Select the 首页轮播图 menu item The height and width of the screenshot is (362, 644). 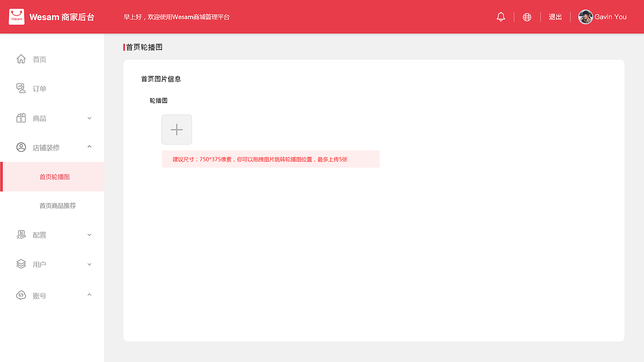55,176
